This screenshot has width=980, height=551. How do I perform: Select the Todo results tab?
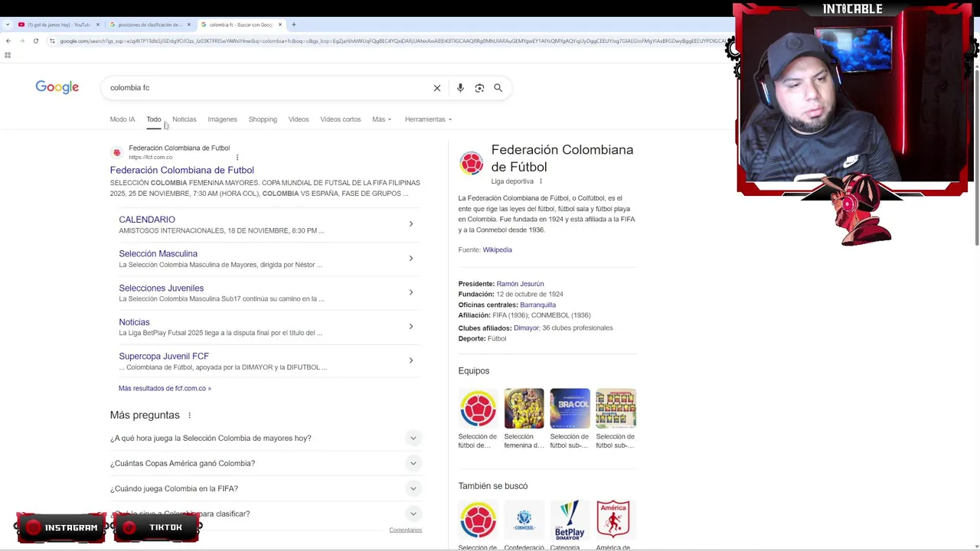(154, 119)
